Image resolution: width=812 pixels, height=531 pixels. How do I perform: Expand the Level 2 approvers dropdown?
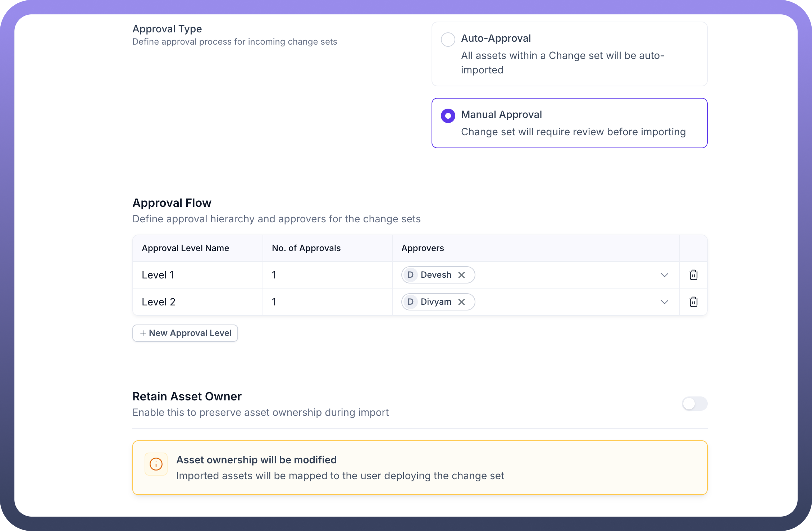pos(664,302)
